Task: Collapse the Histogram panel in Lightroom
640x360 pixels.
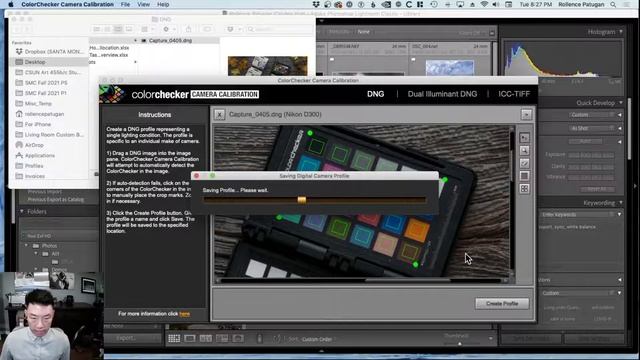Action: (x=621, y=31)
